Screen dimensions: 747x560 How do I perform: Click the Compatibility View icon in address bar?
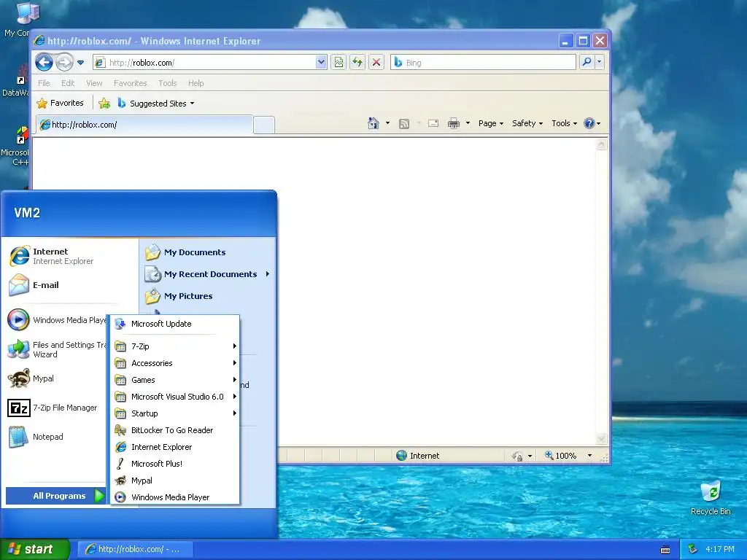[338, 62]
